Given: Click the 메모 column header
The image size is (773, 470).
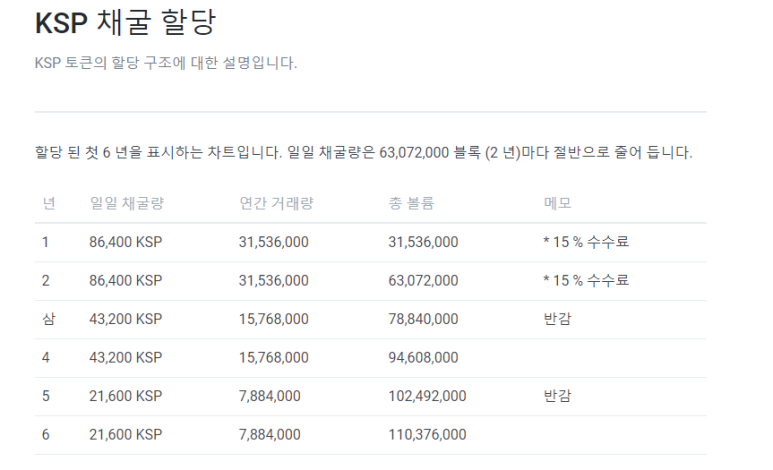Looking at the screenshot, I should pos(557,203).
